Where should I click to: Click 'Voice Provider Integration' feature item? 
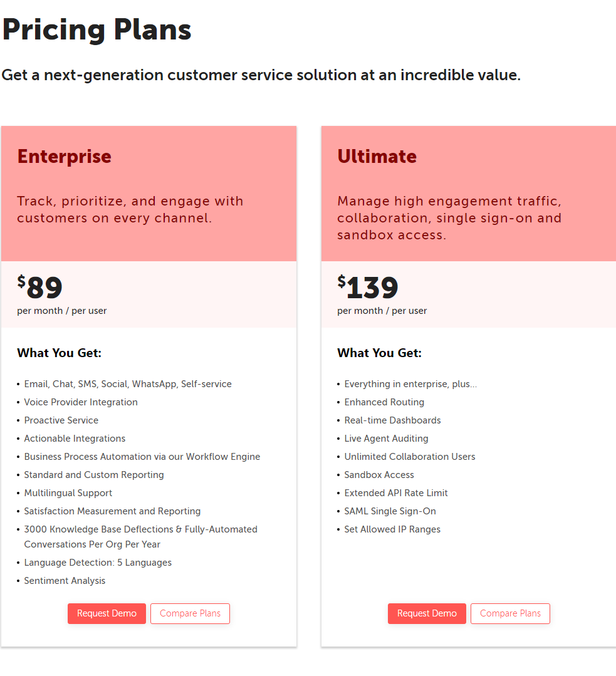click(x=81, y=402)
